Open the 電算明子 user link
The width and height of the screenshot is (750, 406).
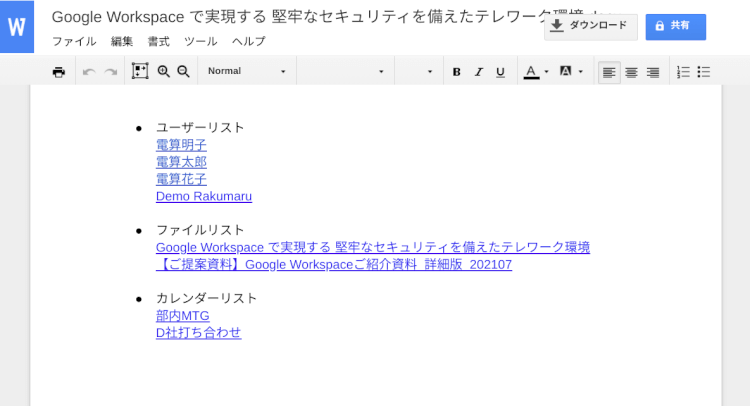tap(181, 145)
